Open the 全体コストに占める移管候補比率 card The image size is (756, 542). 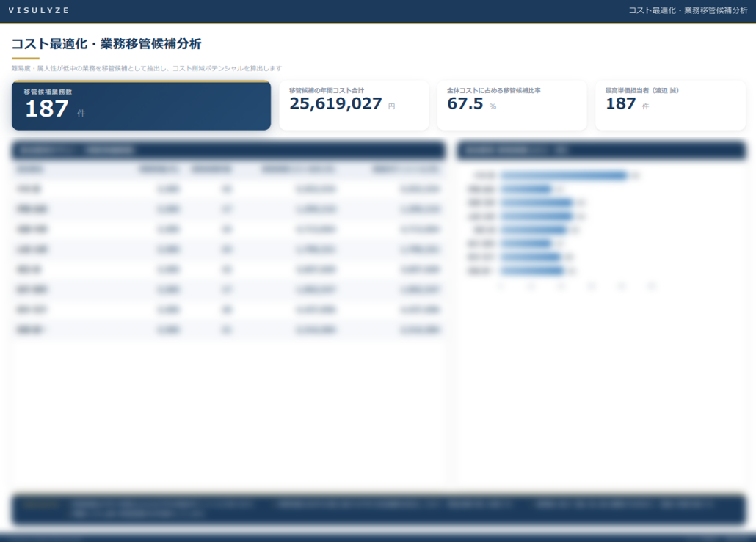[512, 106]
